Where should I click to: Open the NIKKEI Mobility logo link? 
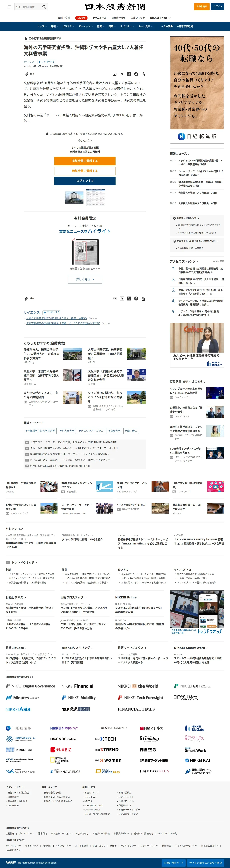point(79,697)
